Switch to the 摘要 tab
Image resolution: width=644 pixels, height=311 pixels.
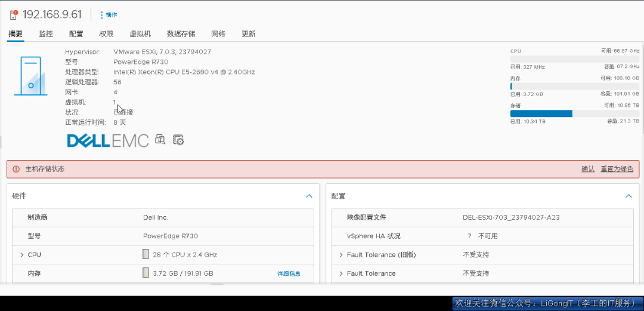16,34
